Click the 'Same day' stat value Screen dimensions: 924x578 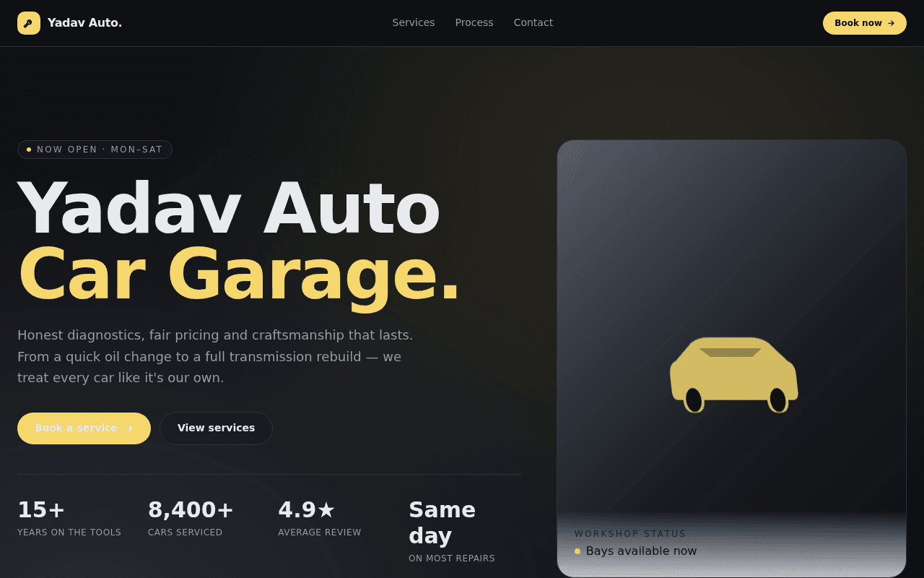pyautogui.click(x=442, y=523)
